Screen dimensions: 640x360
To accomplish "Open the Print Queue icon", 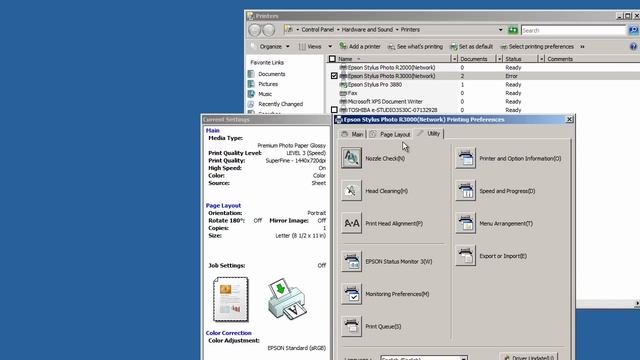I will pos(351,326).
